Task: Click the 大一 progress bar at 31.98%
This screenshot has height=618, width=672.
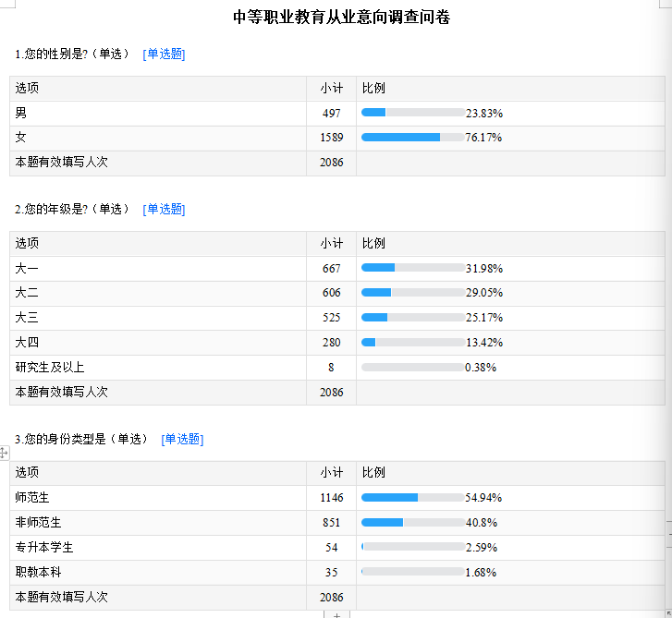Action: (x=413, y=268)
